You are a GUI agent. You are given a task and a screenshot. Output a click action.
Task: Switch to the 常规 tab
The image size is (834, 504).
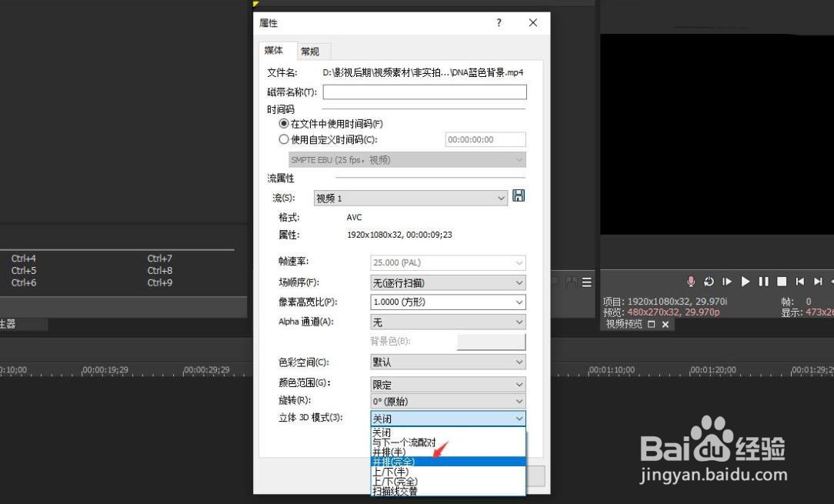[x=311, y=51]
